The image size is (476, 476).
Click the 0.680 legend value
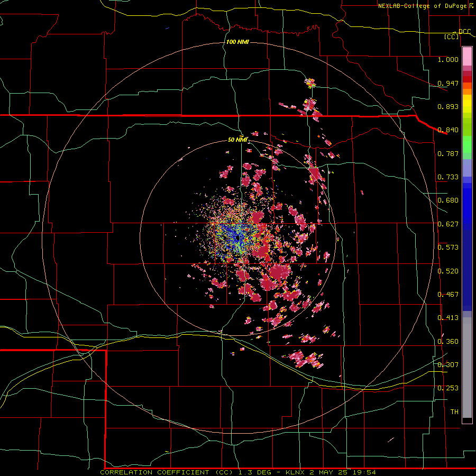click(448, 200)
